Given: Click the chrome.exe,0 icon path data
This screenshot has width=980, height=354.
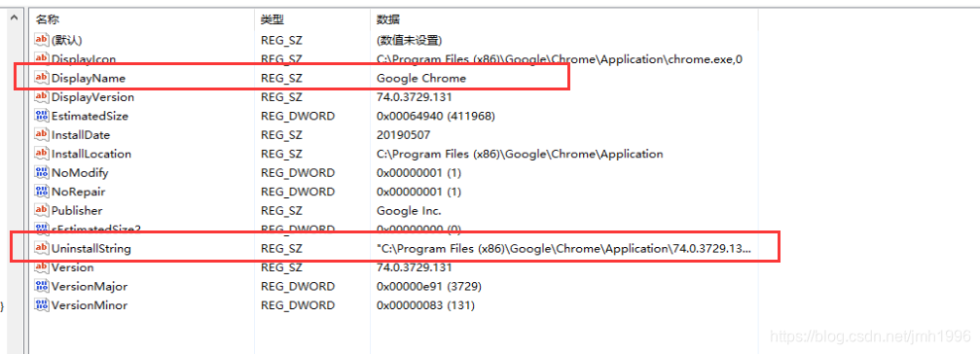Looking at the screenshot, I should click(x=560, y=59).
